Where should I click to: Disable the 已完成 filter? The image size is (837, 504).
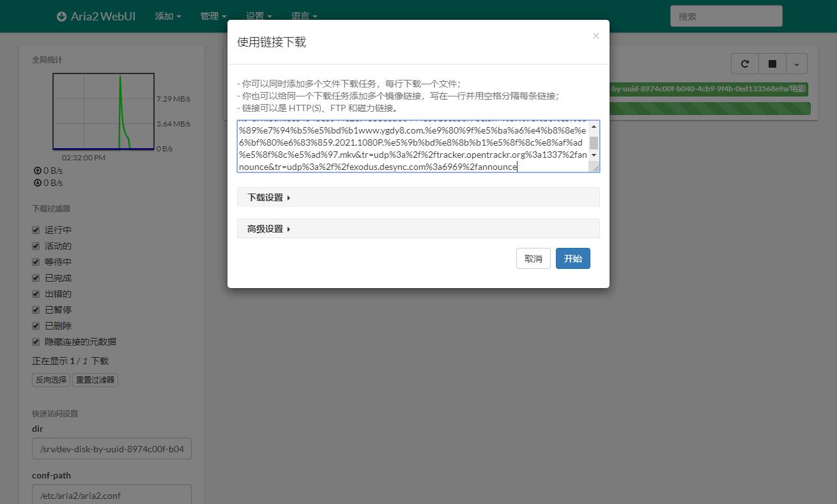36,277
